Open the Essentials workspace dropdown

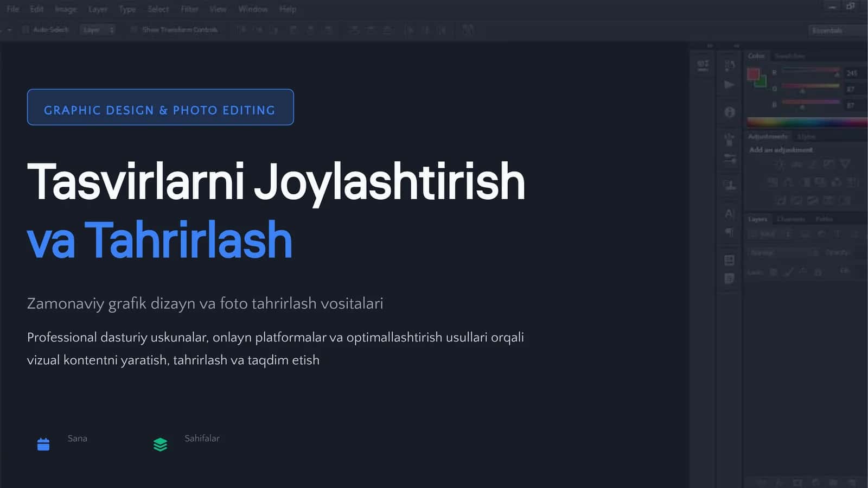pyautogui.click(x=837, y=30)
